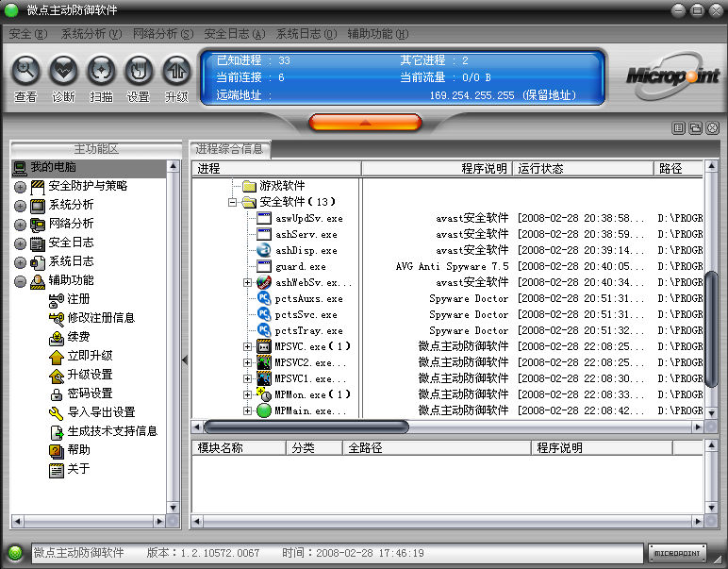Expand 网络分析 node in sidebar
The image size is (728, 569).
pos(20,225)
